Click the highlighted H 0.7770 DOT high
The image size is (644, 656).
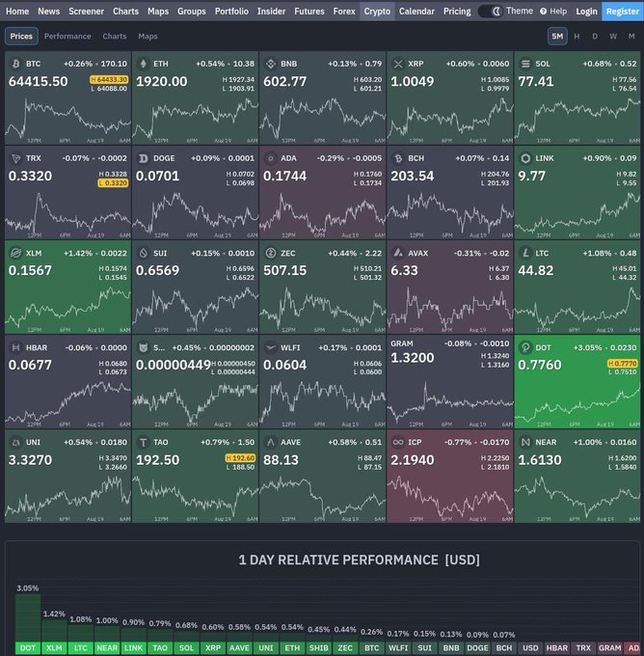point(622,363)
